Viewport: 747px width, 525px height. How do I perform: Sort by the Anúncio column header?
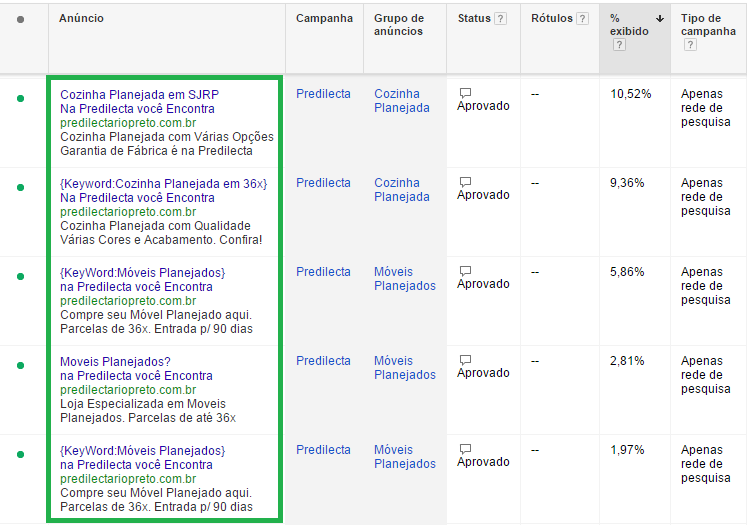pos(81,18)
